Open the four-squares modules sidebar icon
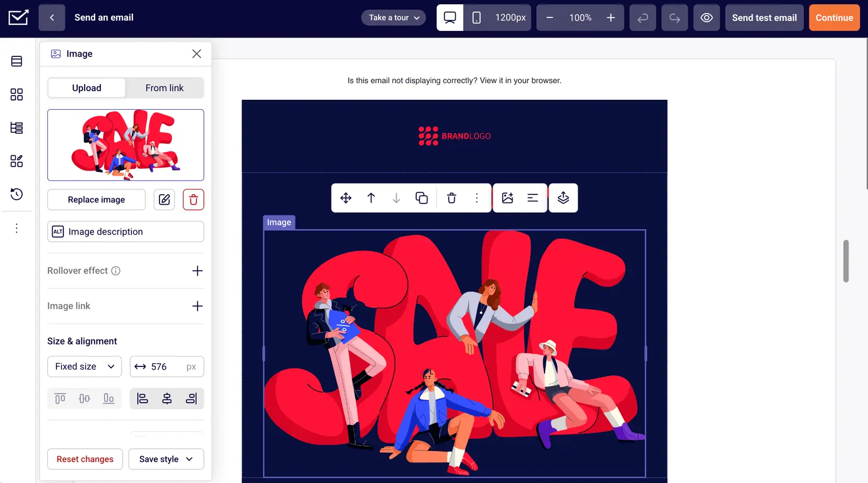 click(x=17, y=94)
